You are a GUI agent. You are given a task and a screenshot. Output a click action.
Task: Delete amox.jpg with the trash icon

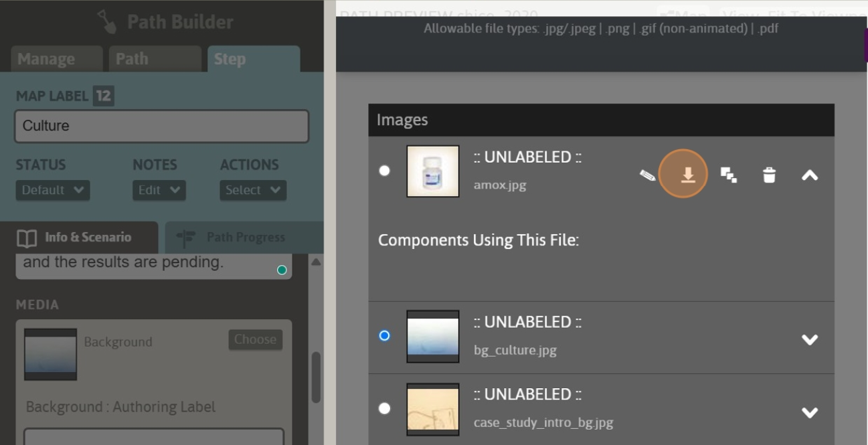(769, 175)
